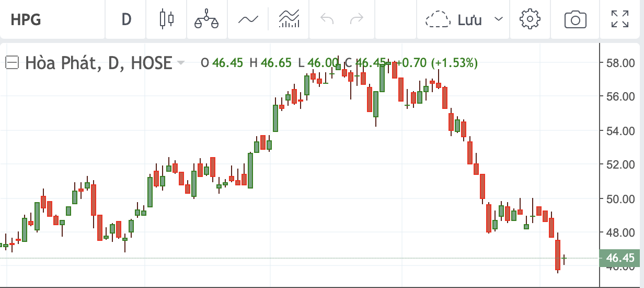This screenshot has height=288, width=644.
Task: Click the 48.00 price axis label
Action: coord(620,232)
